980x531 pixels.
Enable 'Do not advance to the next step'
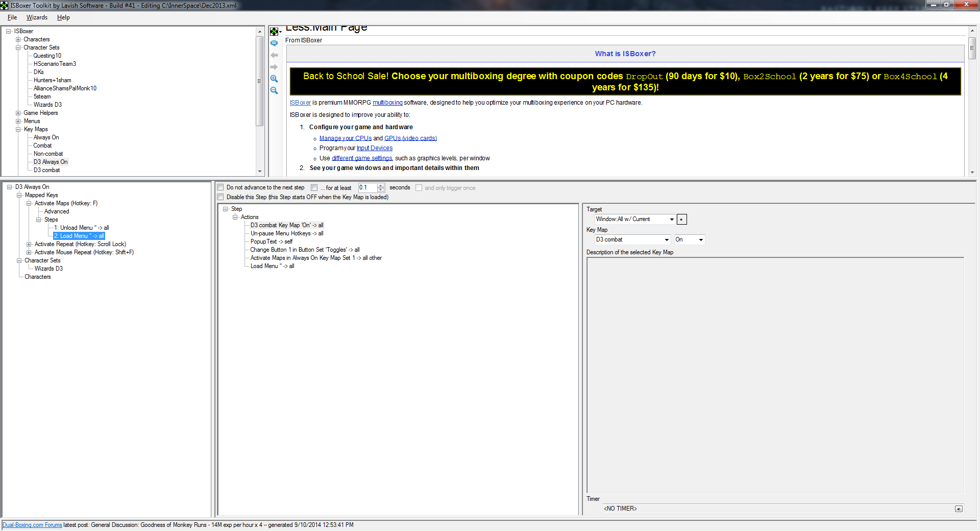pos(220,187)
